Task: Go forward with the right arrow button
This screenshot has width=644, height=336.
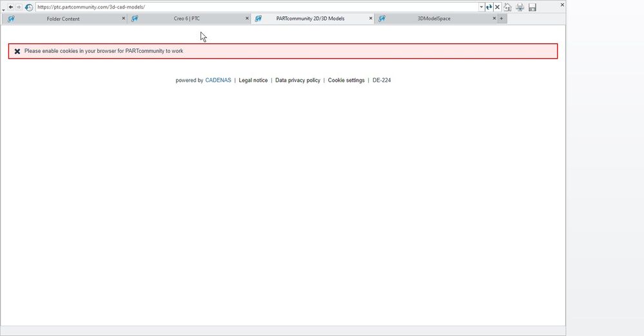Action: pyautogui.click(x=19, y=7)
